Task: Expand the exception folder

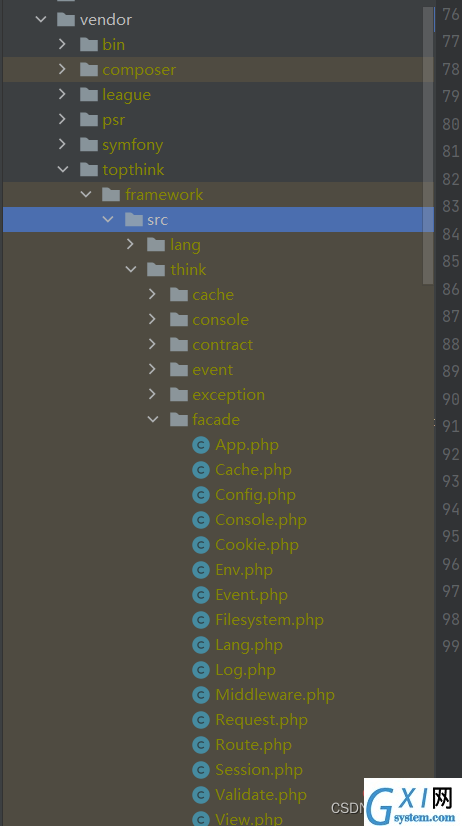Action: [152, 394]
